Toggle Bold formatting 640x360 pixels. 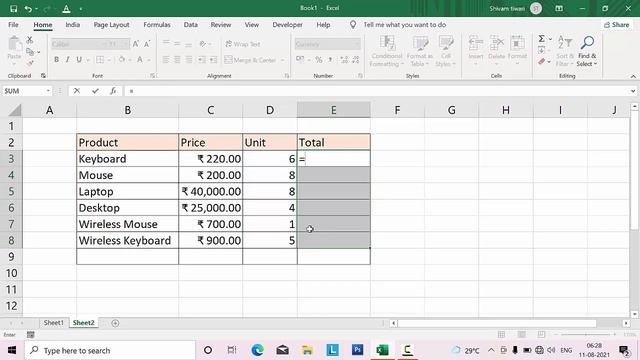(56, 60)
